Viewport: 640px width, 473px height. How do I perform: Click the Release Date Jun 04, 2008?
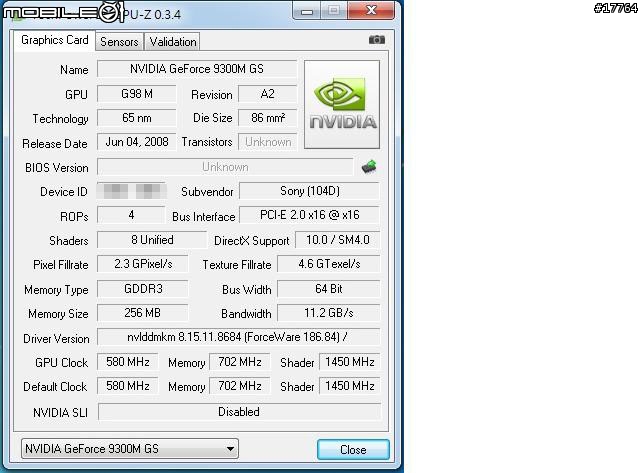pyautogui.click(x=137, y=142)
